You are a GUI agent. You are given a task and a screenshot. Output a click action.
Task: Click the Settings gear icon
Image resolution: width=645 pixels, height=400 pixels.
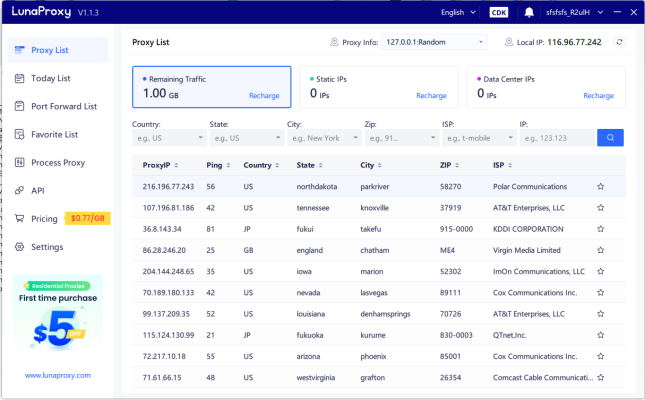coord(19,247)
